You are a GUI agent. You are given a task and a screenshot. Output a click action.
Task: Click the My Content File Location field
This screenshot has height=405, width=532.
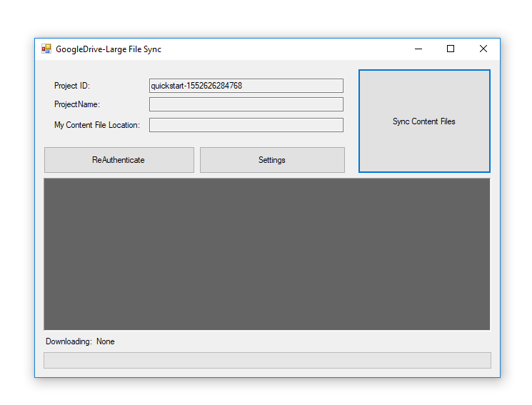click(x=246, y=125)
